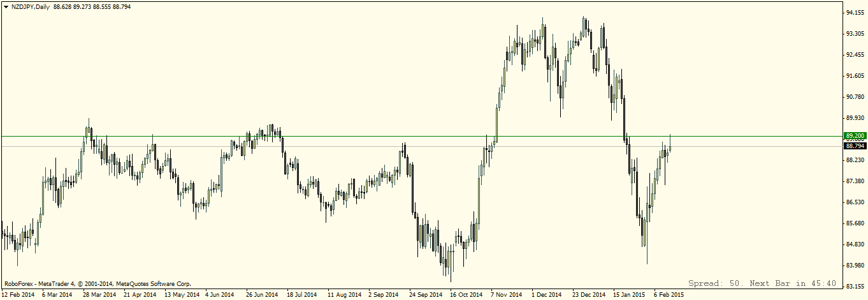The image size is (868, 300).
Task: Click the 90.780 price scale label
Action: [855, 97]
